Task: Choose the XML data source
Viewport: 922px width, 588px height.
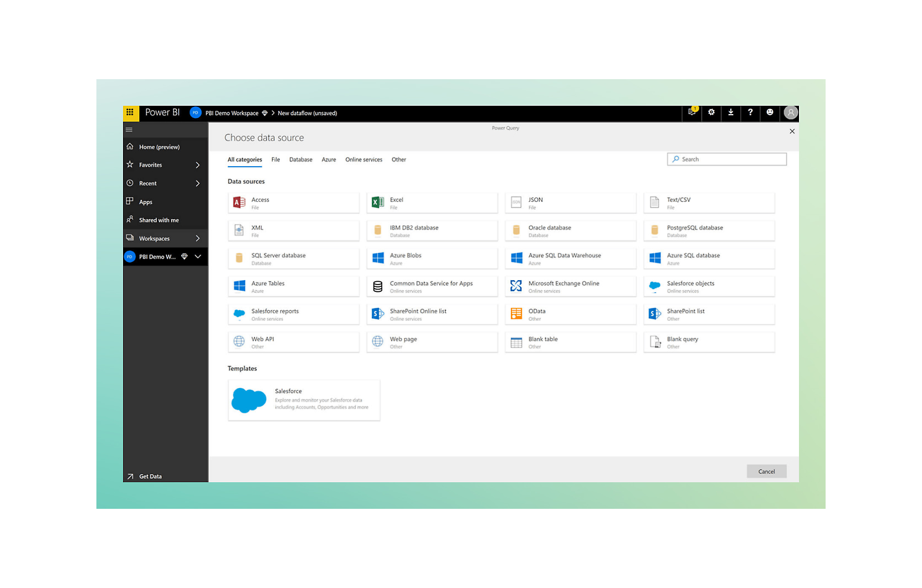Action: 293,231
